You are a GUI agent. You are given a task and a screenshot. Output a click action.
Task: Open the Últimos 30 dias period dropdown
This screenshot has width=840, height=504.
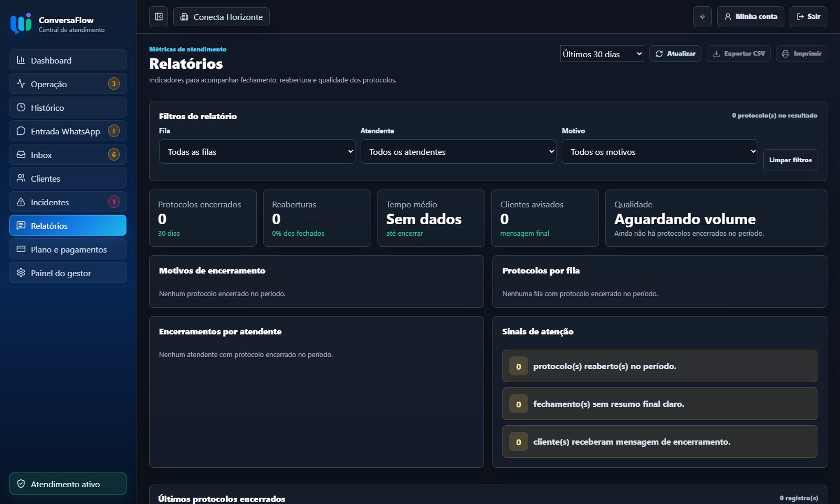pyautogui.click(x=602, y=54)
